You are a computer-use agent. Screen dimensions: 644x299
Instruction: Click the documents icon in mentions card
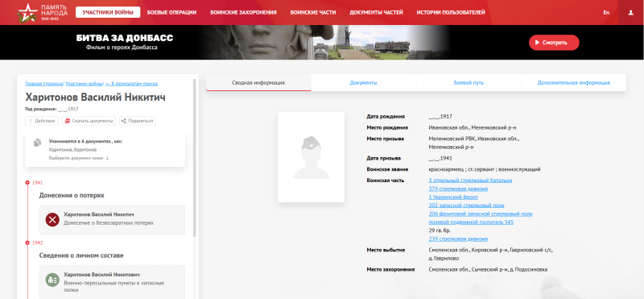click(37, 143)
